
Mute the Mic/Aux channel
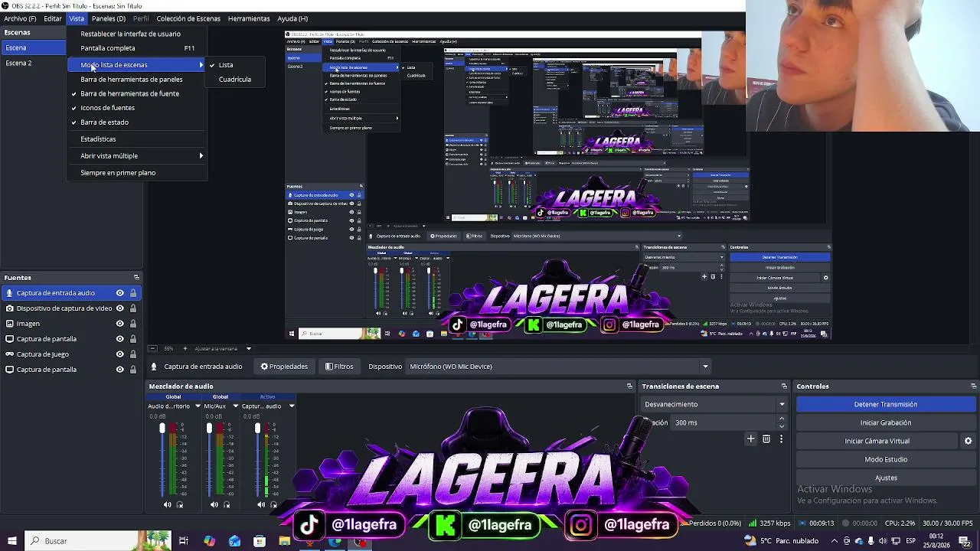pos(214,504)
